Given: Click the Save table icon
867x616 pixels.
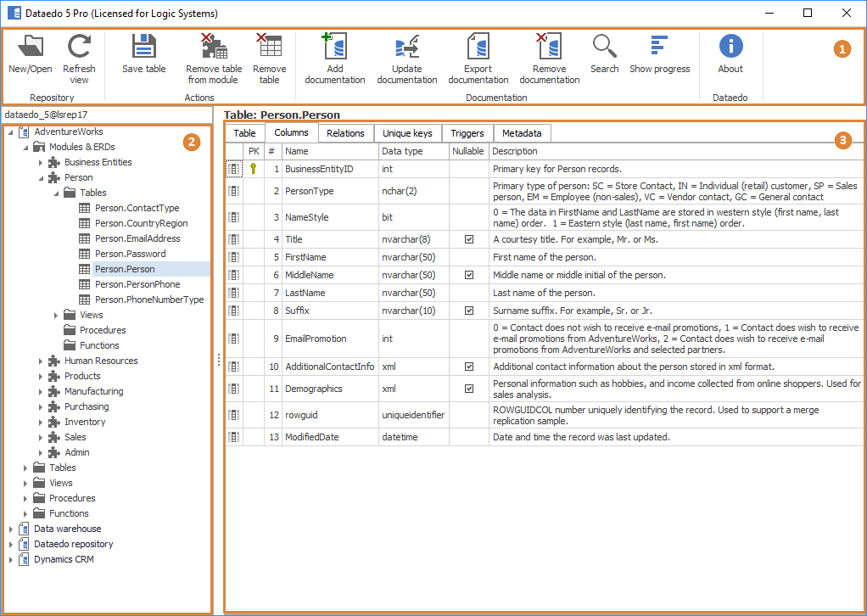Looking at the screenshot, I should (x=144, y=48).
